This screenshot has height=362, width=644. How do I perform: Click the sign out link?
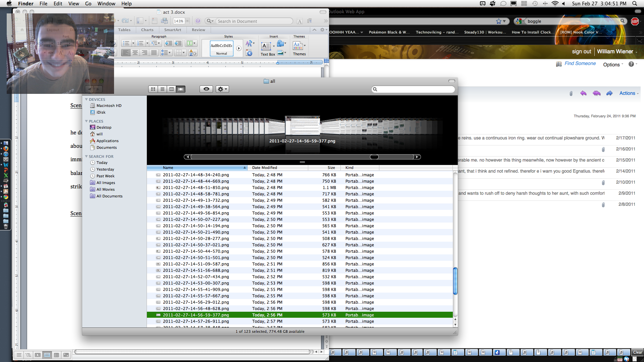click(x=581, y=52)
